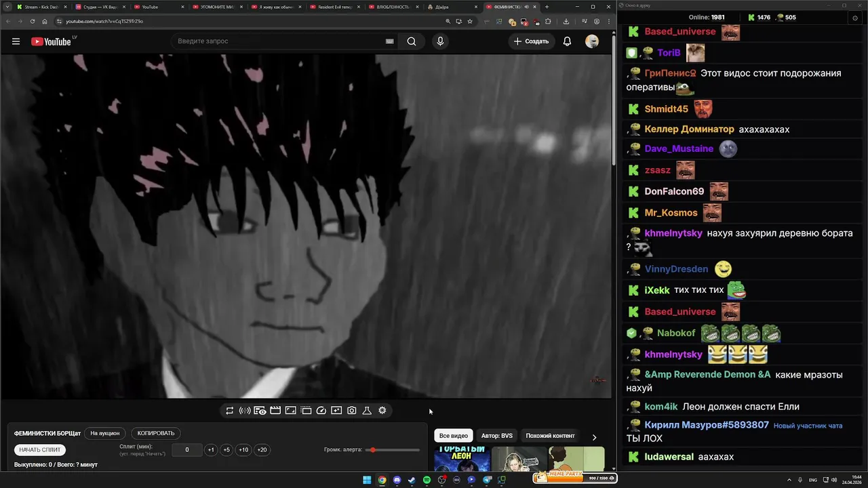Open a new browser tab
This screenshot has height=488, width=868.
(547, 7)
